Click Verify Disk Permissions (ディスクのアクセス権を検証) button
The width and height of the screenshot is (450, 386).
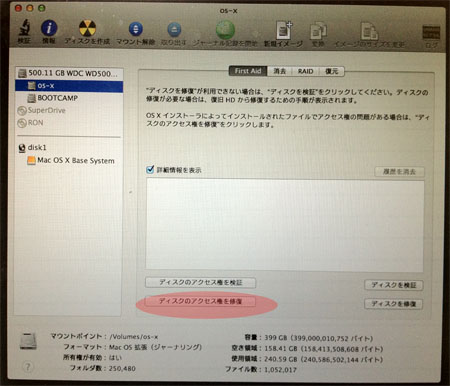(200, 283)
